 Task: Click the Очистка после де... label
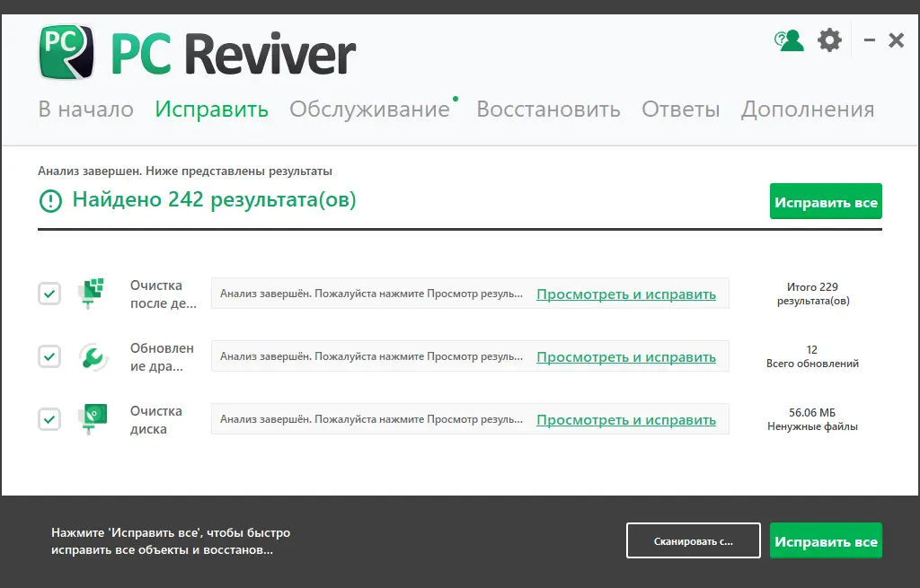tap(164, 294)
